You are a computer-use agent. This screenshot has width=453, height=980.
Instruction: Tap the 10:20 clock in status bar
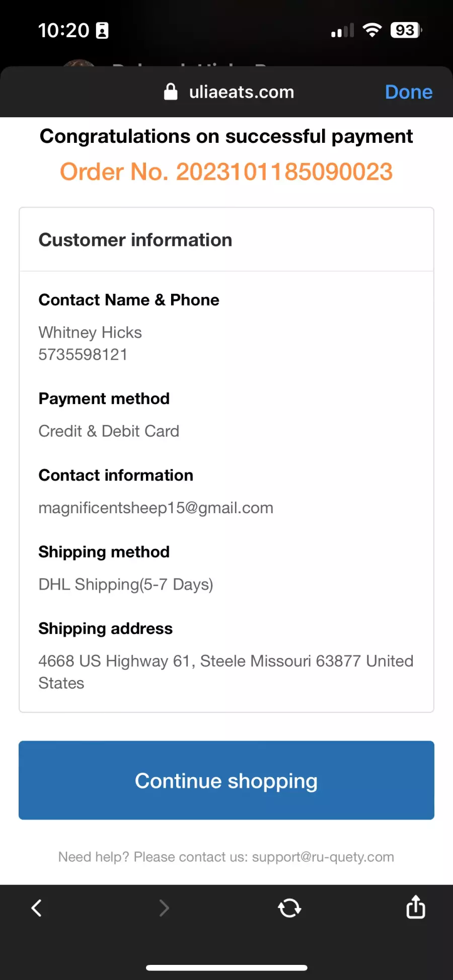(x=64, y=31)
